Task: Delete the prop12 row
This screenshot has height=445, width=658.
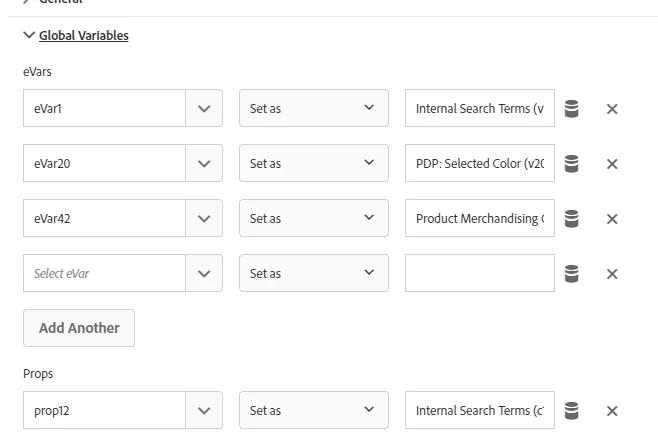Action: coord(612,411)
